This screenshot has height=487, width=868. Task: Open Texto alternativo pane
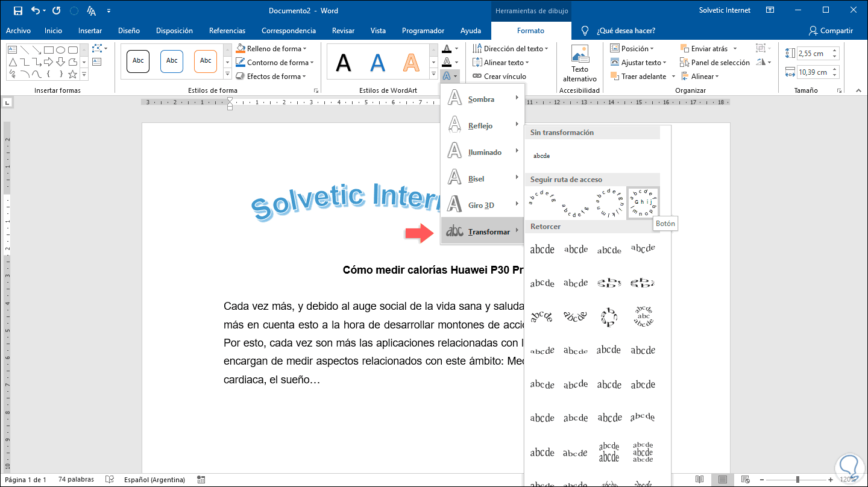(x=580, y=64)
